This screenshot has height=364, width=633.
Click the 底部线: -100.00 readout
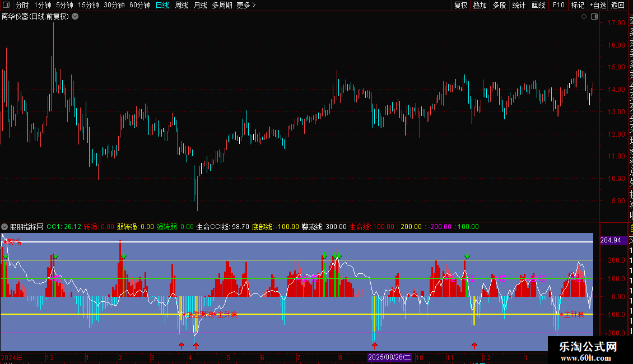coord(275,227)
